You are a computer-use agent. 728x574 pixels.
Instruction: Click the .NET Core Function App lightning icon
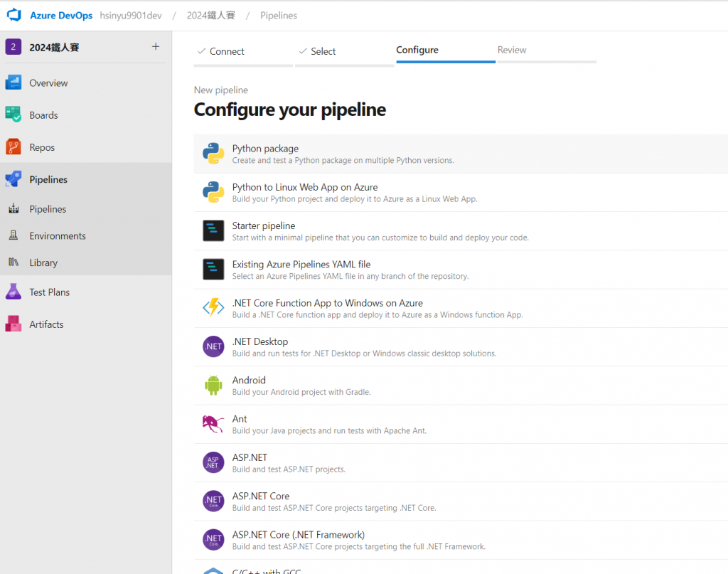(213, 308)
